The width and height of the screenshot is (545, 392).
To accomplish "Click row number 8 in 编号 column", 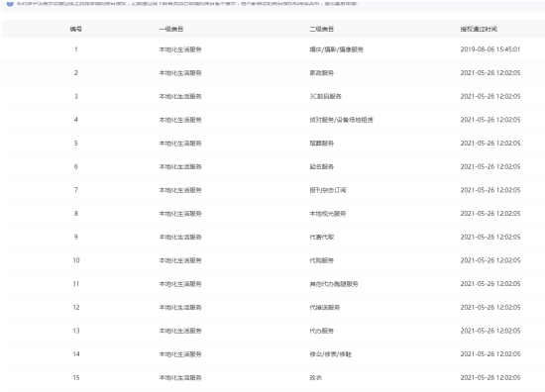I will (75, 214).
